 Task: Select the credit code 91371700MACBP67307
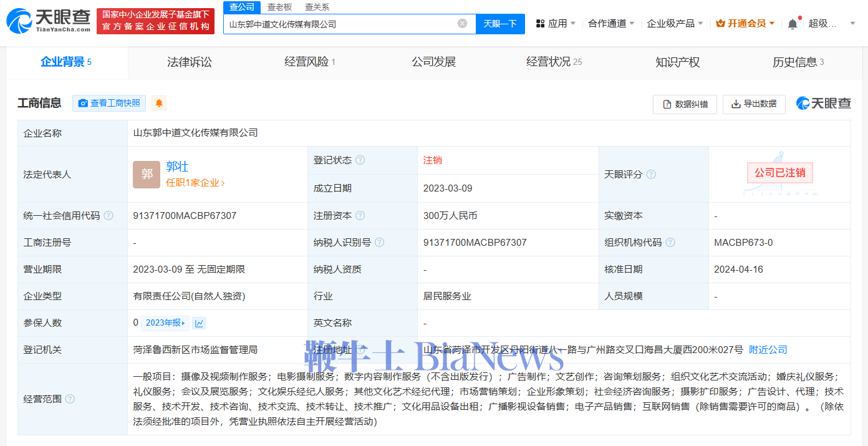(185, 216)
